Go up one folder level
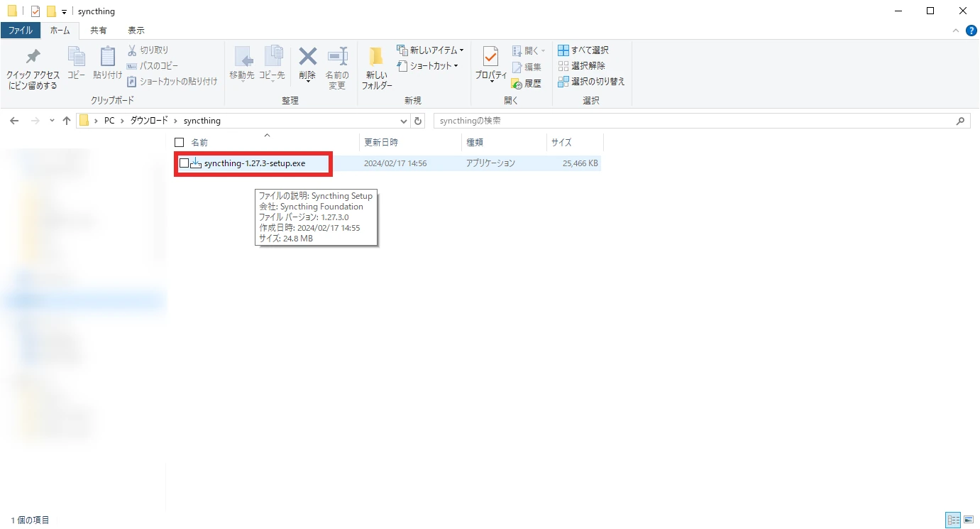This screenshot has height=529, width=980. coord(67,121)
